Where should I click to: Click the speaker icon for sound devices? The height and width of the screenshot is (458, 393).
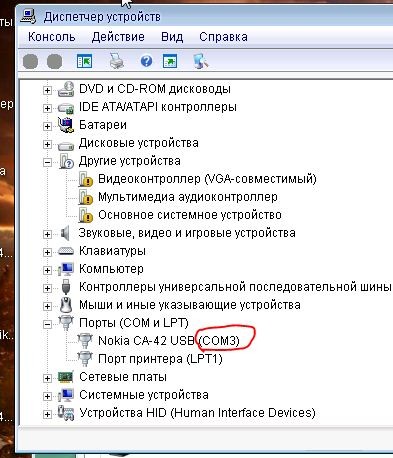(x=65, y=233)
